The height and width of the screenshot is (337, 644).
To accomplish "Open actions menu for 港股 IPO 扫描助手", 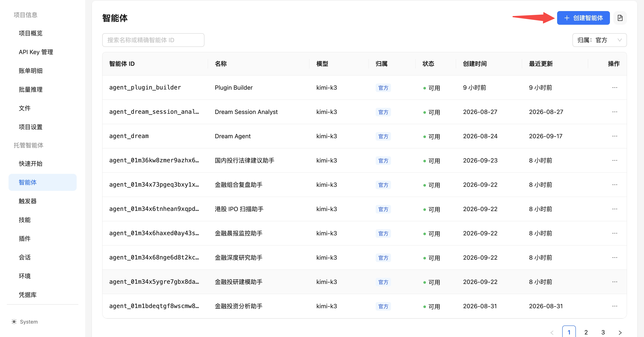I will point(614,209).
